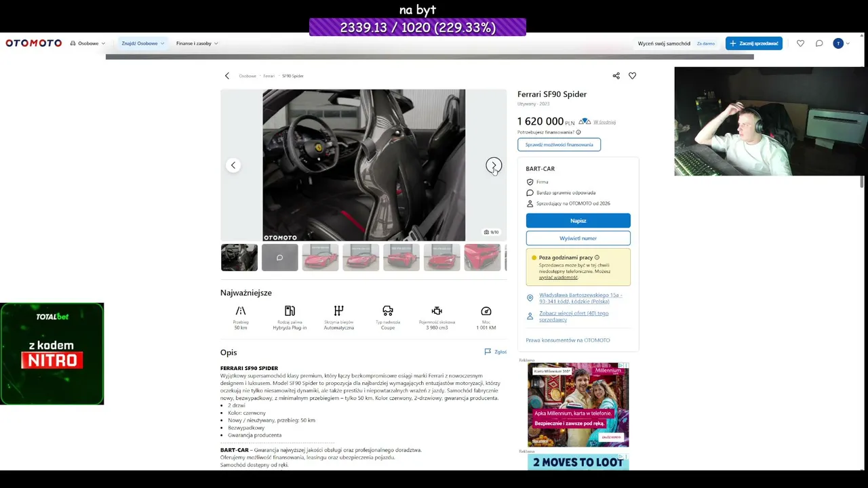Select the third red car thumbnail
The width and height of the screenshot is (868, 488).
[401, 258]
